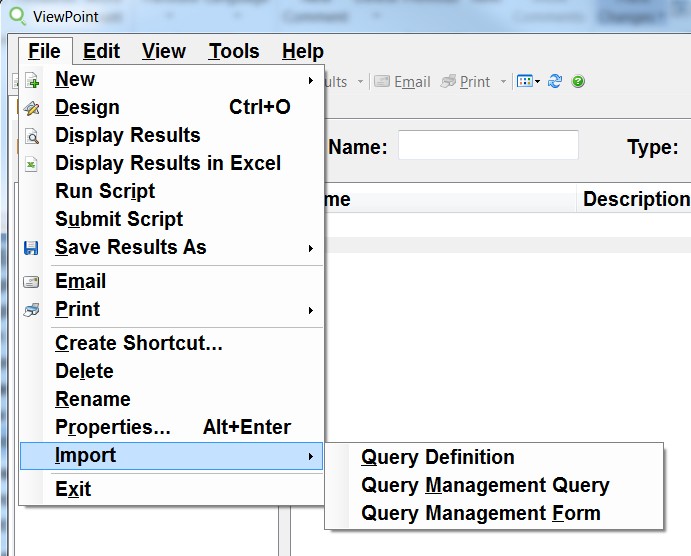Import a Query Management Form
691x556 pixels.
494,514
